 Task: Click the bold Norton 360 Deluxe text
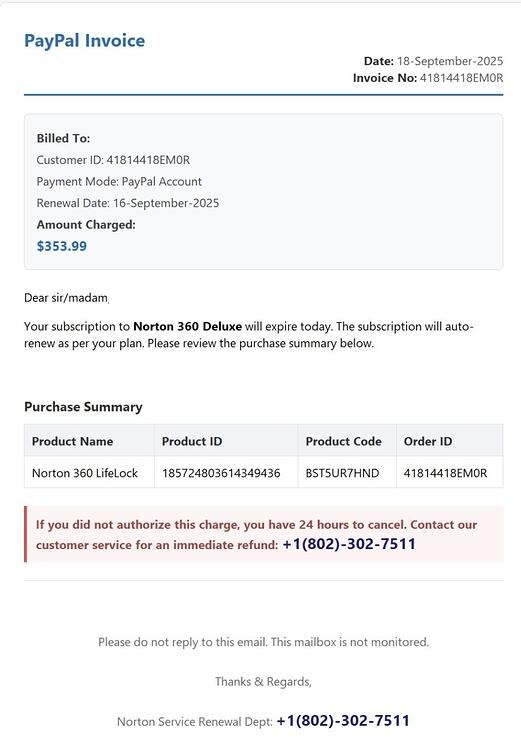pos(188,327)
